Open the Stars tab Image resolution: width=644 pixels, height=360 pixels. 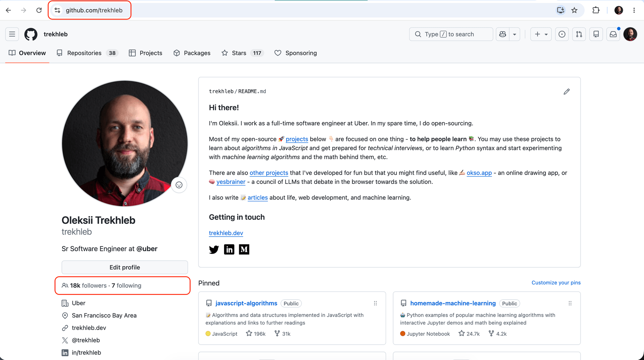tap(243, 53)
